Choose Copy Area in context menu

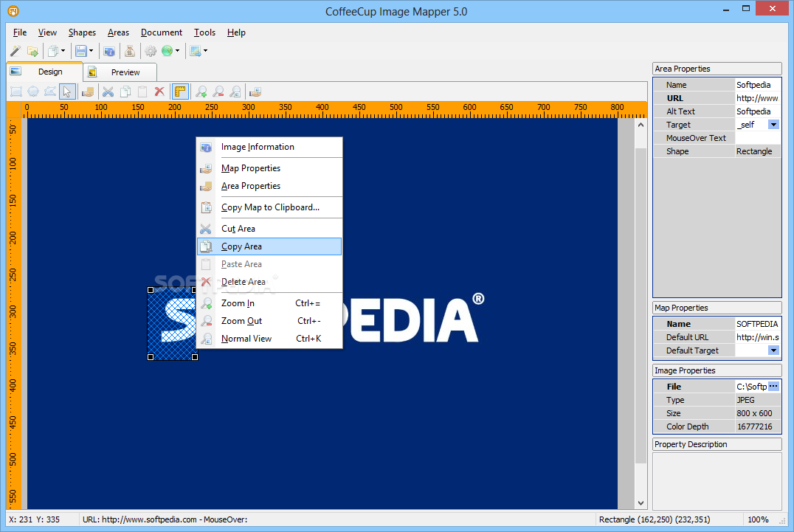pyautogui.click(x=269, y=246)
